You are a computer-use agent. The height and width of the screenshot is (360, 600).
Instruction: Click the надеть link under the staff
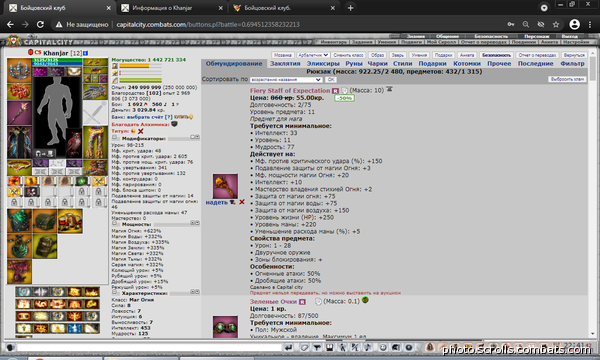pyautogui.click(x=217, y=202)
